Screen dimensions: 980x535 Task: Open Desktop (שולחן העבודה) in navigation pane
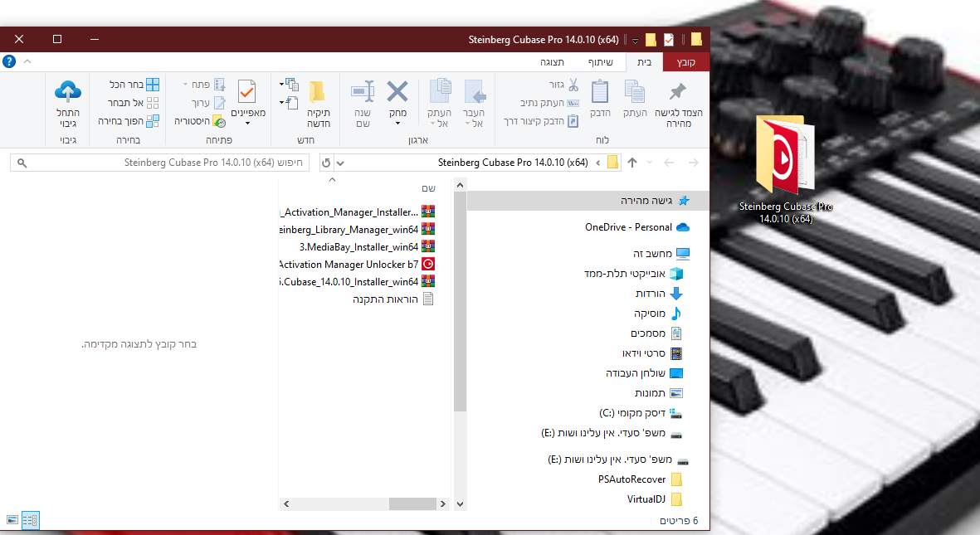point(645,373)
